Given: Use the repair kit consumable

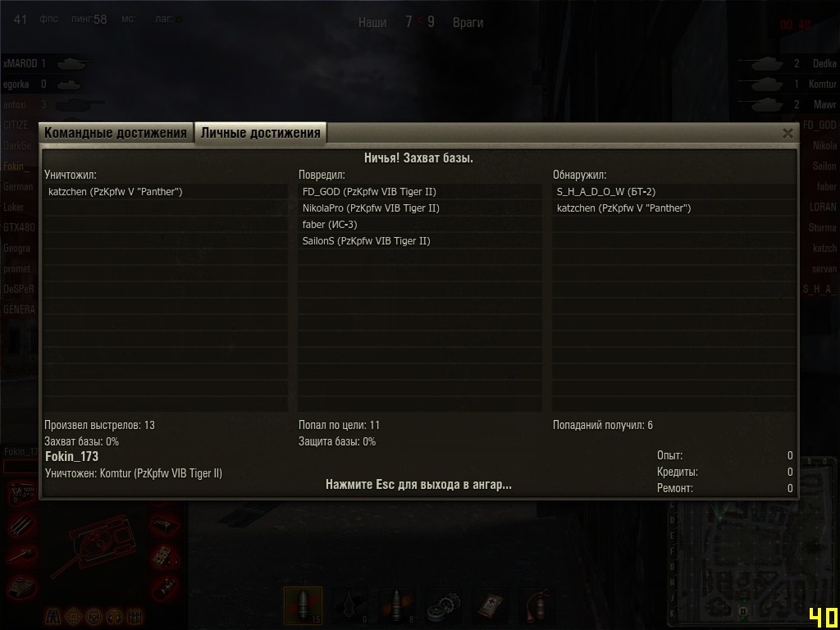Looking at the screenshot, I should [x=444, y=605].
